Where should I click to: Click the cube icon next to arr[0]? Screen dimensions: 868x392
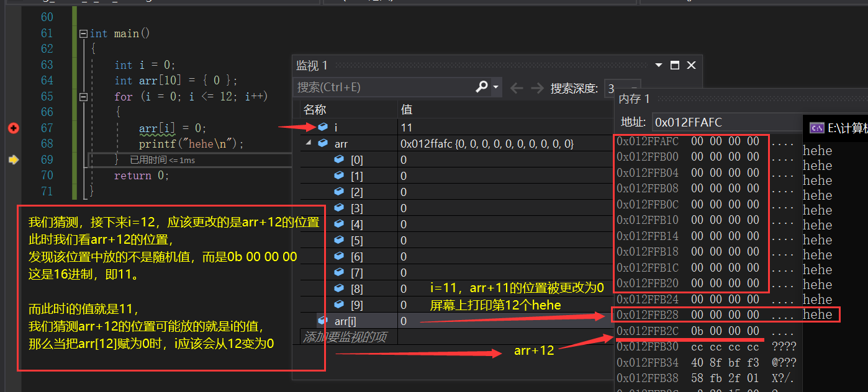click(x=338, y=159)
